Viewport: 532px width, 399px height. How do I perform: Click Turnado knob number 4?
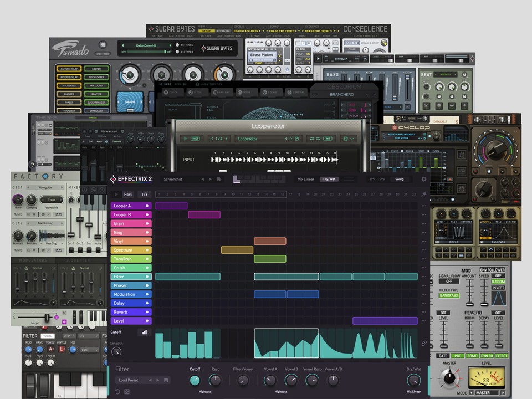coord(224,75)
